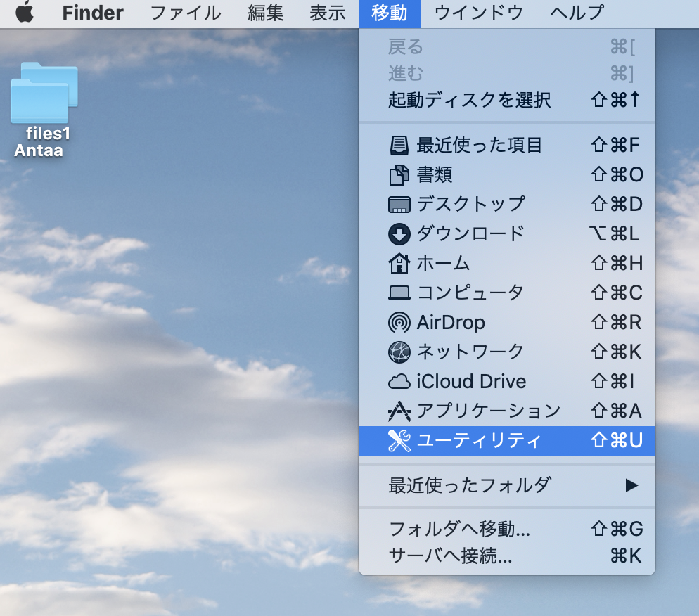Open the ファイル menu
The width and height of the screenshot is (699, 616).
pyautogui.click(x=185, y=13)
